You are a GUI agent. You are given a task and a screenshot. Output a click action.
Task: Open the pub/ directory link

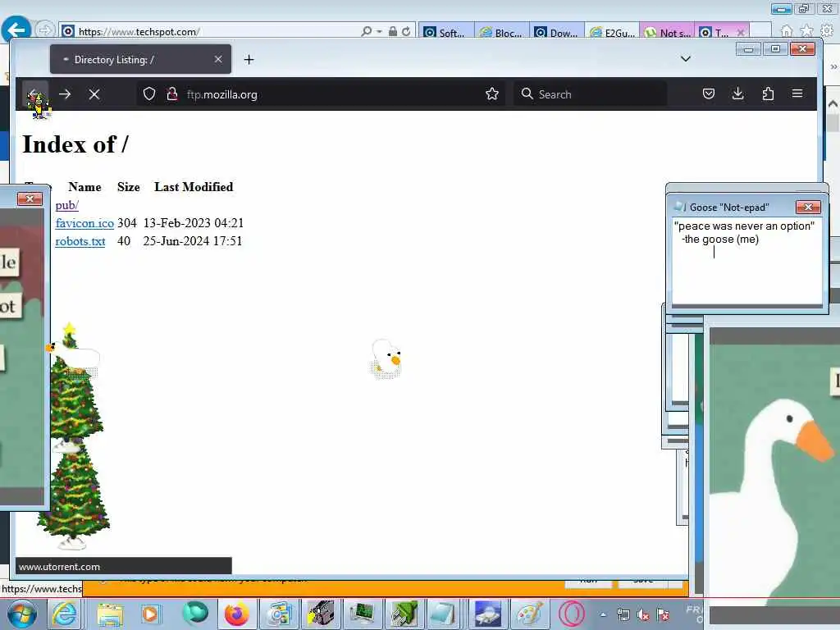(x=67, y=205)
